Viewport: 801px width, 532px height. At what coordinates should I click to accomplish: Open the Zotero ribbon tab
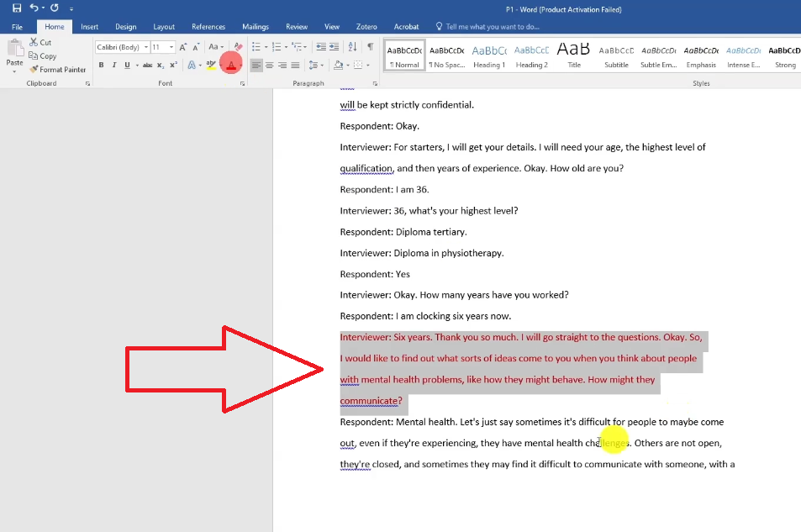(366, 27)
